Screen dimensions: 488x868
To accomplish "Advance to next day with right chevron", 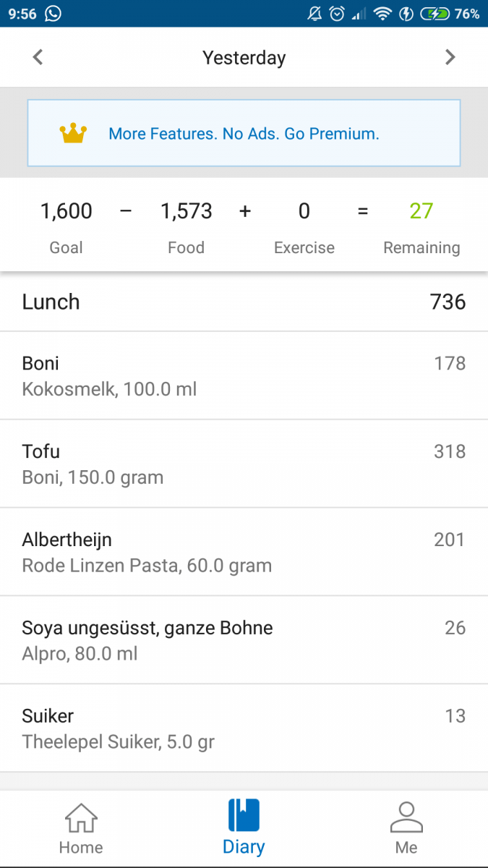I will [x=450, y=57].
